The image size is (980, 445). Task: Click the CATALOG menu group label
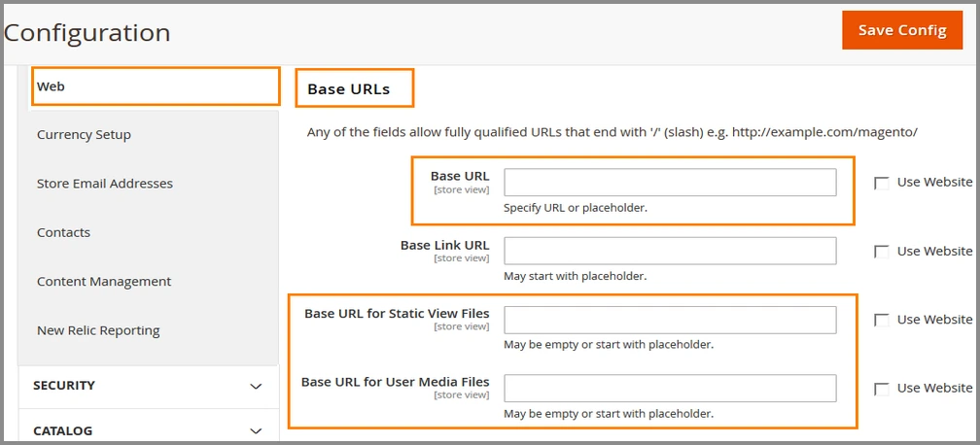tap(62, 430)
